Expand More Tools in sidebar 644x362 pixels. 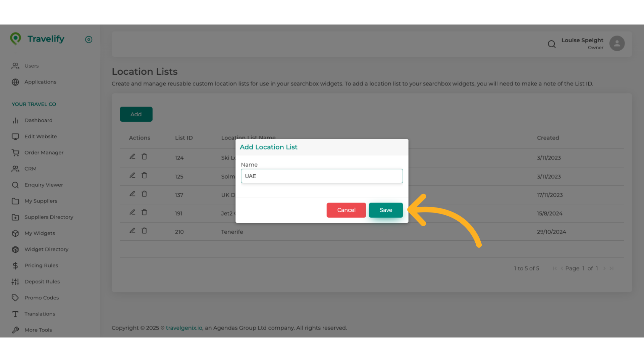[x=38, y=330]
